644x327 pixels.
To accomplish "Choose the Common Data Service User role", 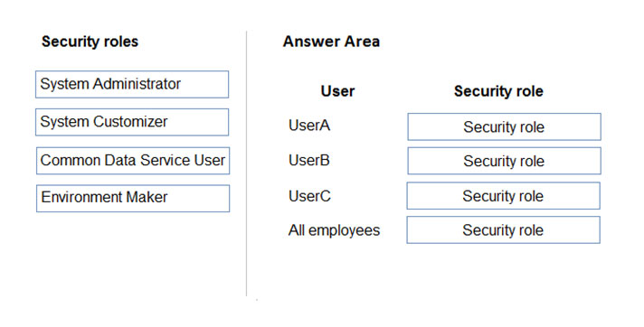I will click(133, 161).
